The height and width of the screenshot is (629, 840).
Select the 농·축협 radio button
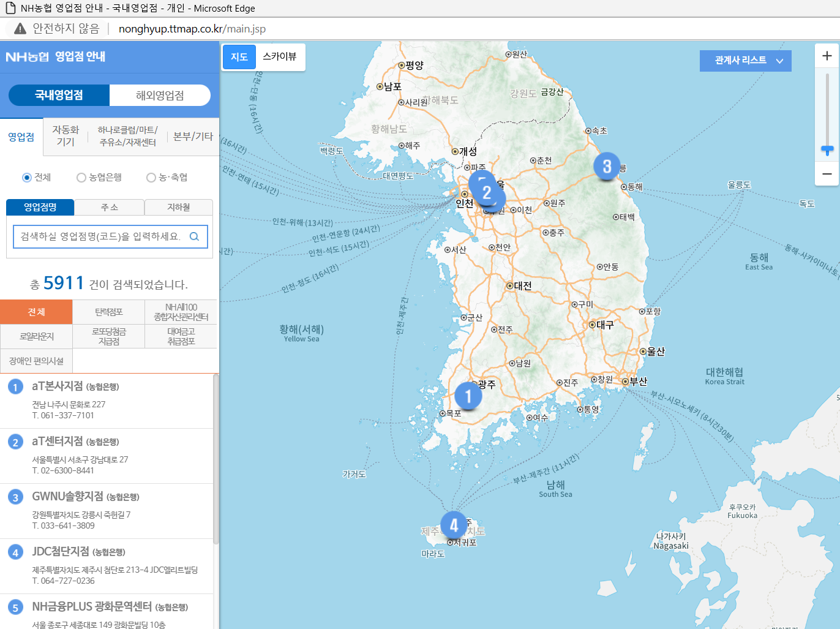coord(151,178)
